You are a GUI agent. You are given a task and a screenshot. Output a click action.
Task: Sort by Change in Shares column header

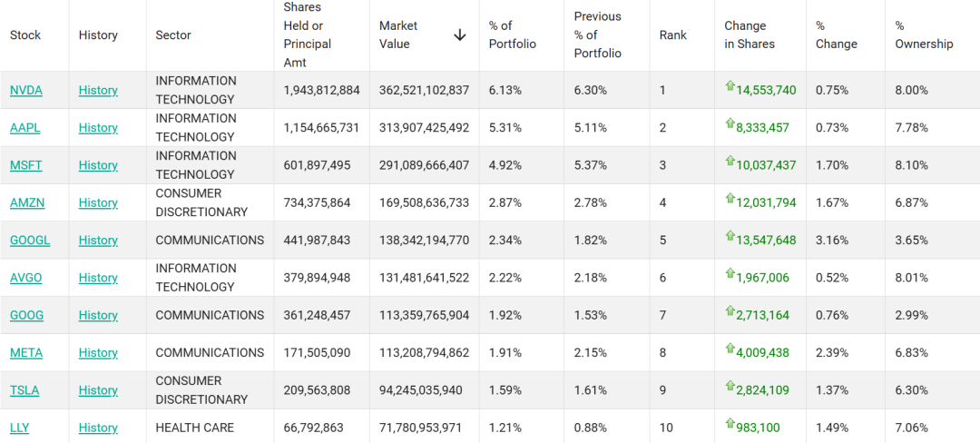point(750,35)
